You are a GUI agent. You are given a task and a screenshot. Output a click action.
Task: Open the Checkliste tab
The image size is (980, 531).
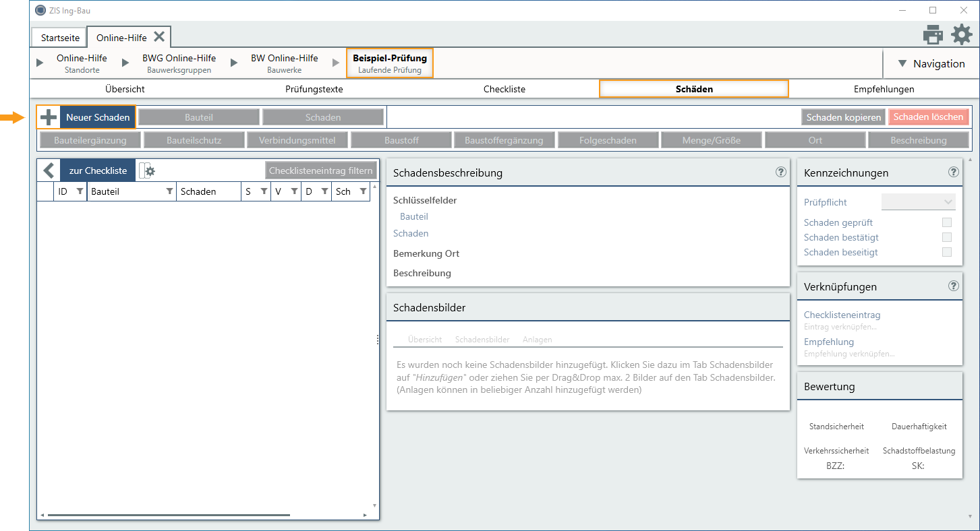pos(505,89)
